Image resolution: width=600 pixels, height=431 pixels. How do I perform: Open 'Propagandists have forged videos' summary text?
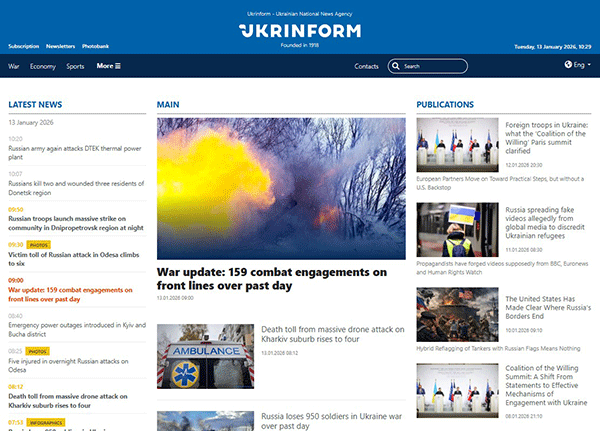point(502,268)
